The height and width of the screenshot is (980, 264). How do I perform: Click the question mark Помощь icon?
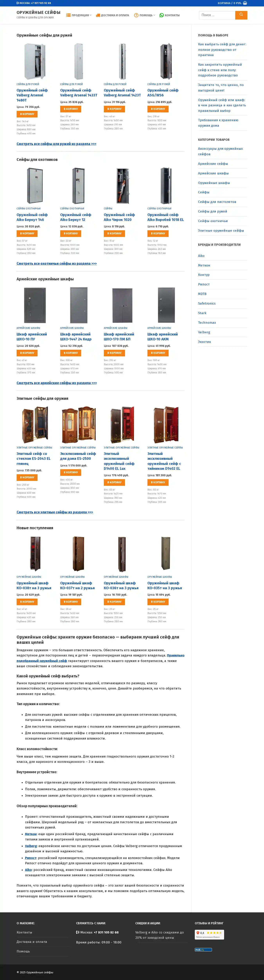(136, 15)
